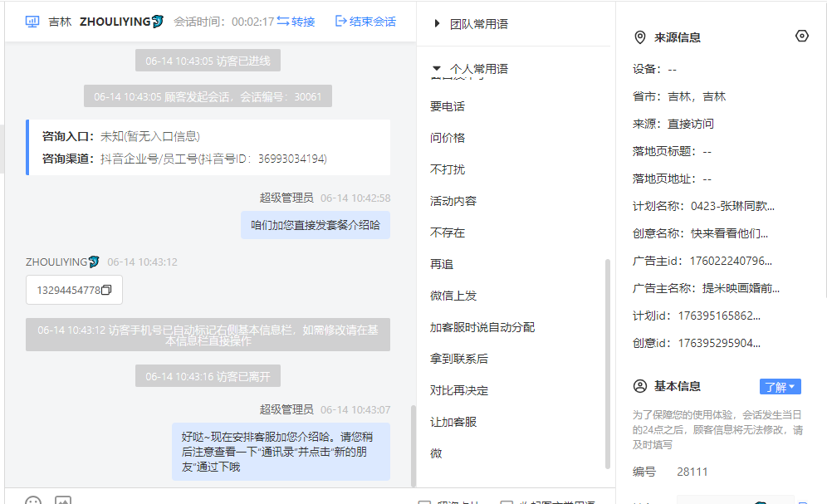Click the 计划名称 value 0423-张琳同款

point(732,206)
